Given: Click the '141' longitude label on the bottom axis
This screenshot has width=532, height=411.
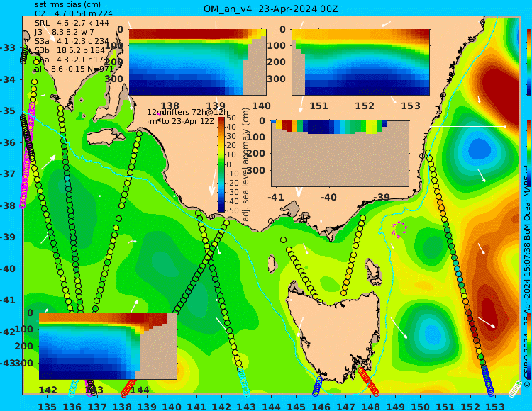Looking at the screenshot, I should (x=196, y=406).
